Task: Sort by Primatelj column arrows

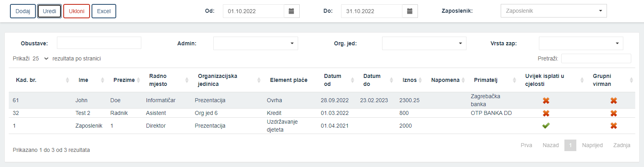Action: (x=514, y=80)
